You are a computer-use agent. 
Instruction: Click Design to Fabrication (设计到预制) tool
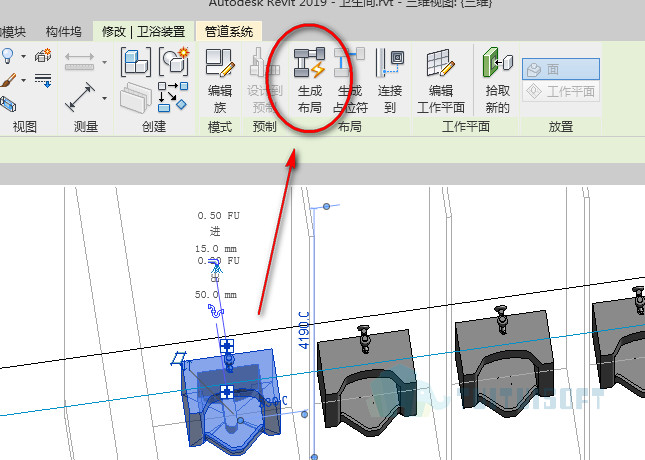(264, 81)
